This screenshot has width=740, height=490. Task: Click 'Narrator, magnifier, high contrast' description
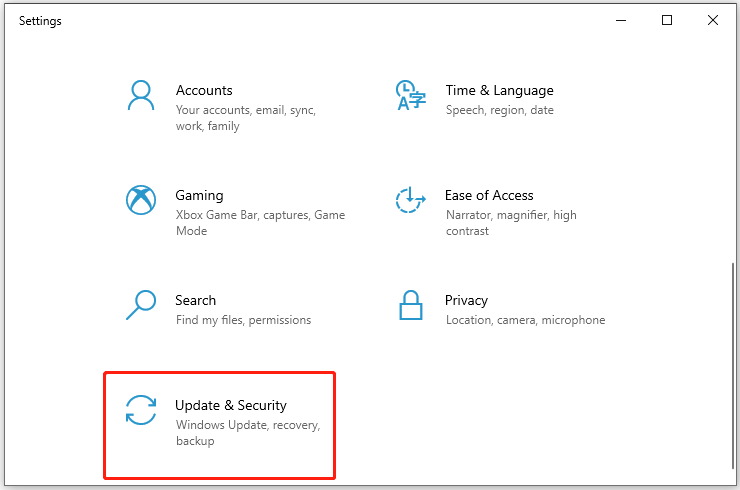click(x=511, y=223)
